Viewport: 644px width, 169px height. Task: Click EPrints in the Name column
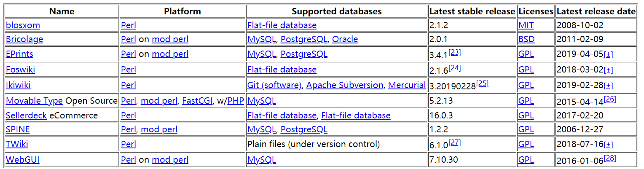pos(19,54)
